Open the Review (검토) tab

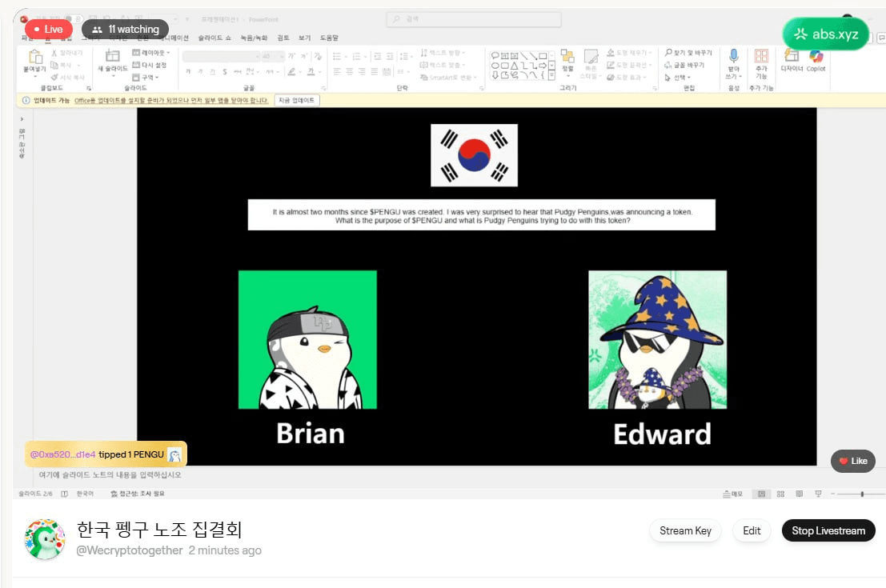(283, 38)
